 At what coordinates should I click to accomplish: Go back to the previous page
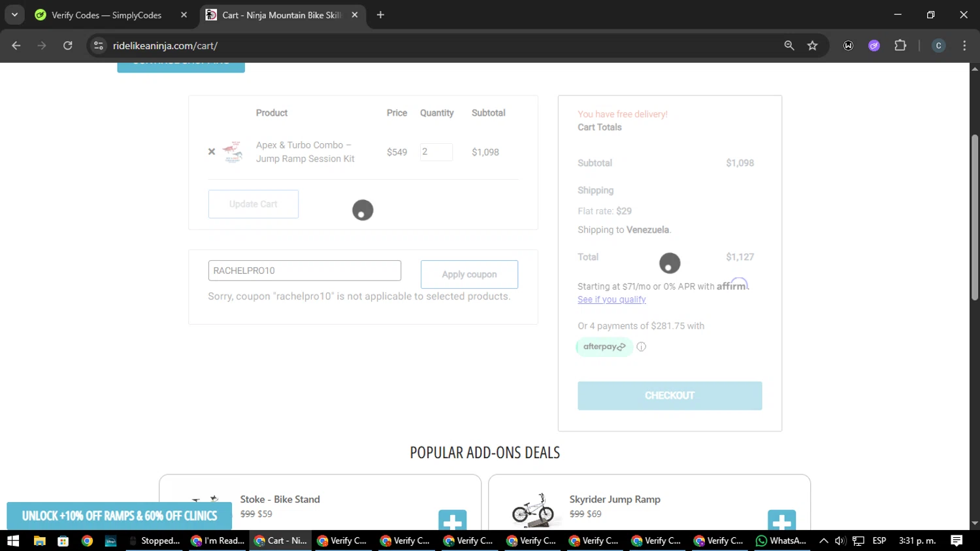point(16,46)
